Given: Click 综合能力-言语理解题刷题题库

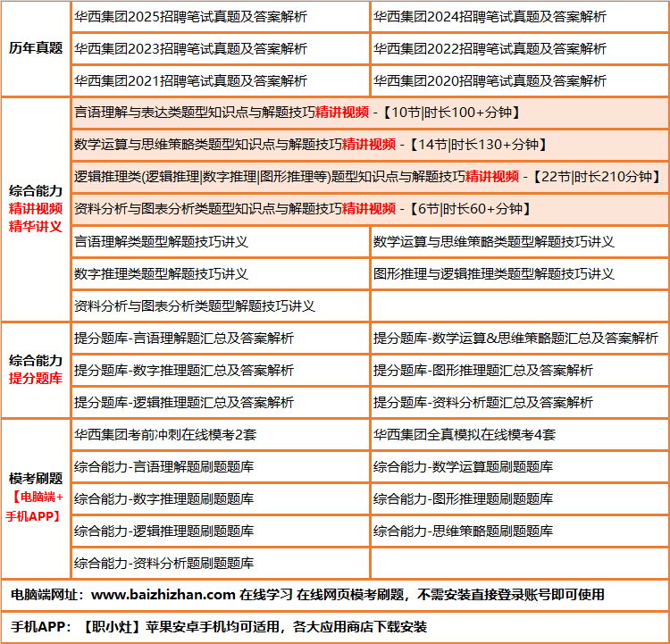Looking at the screenshot, I should pyautogui.click(x=221, y=466).
